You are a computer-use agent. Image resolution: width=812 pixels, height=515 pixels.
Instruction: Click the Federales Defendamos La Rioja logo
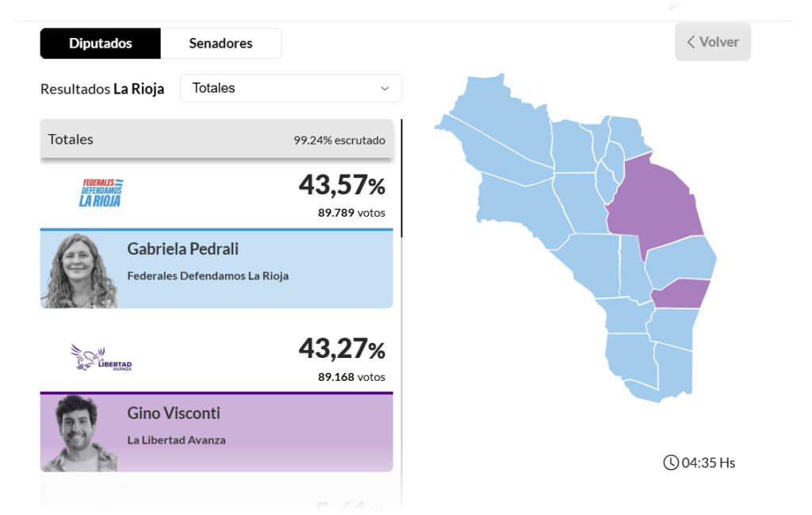point(101,193)
